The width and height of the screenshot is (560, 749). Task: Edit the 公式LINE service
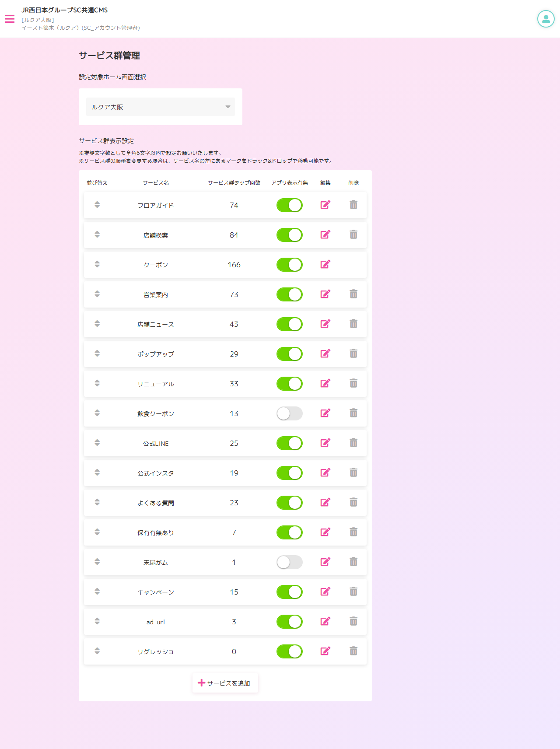[x=325, y=443]
